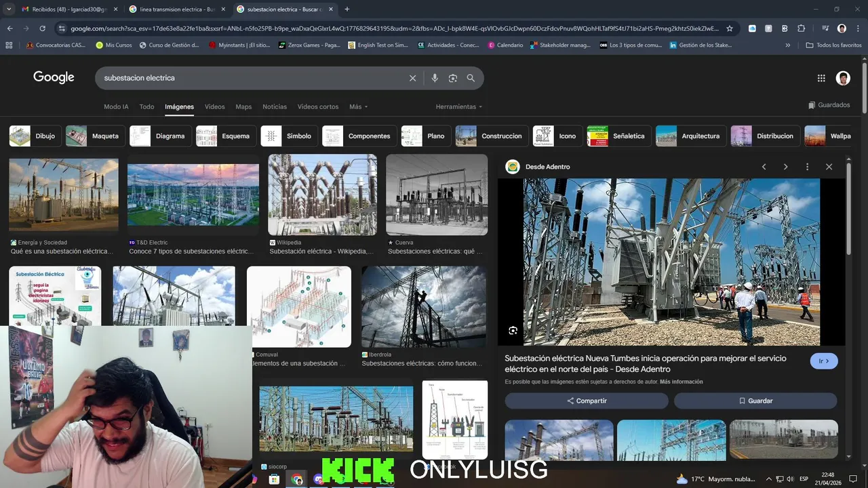Open the Más información copyright link
This screenshot has width=868, height=488.
point(681,382)
